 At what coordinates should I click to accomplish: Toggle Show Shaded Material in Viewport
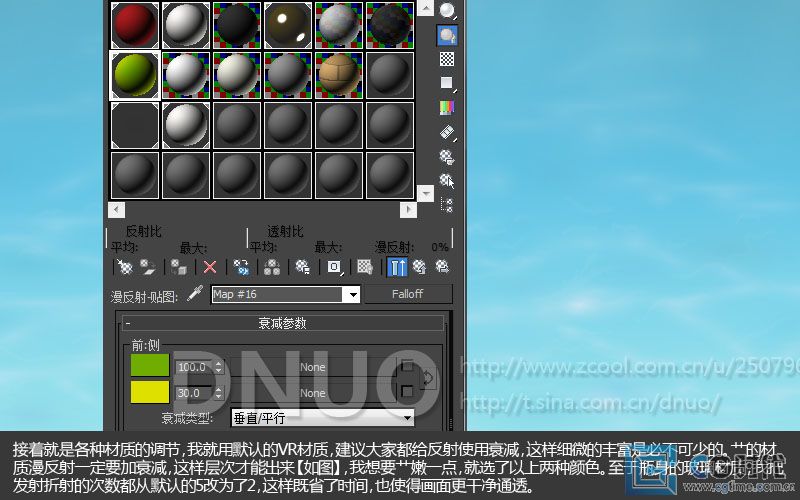click(x=365, y=267)
